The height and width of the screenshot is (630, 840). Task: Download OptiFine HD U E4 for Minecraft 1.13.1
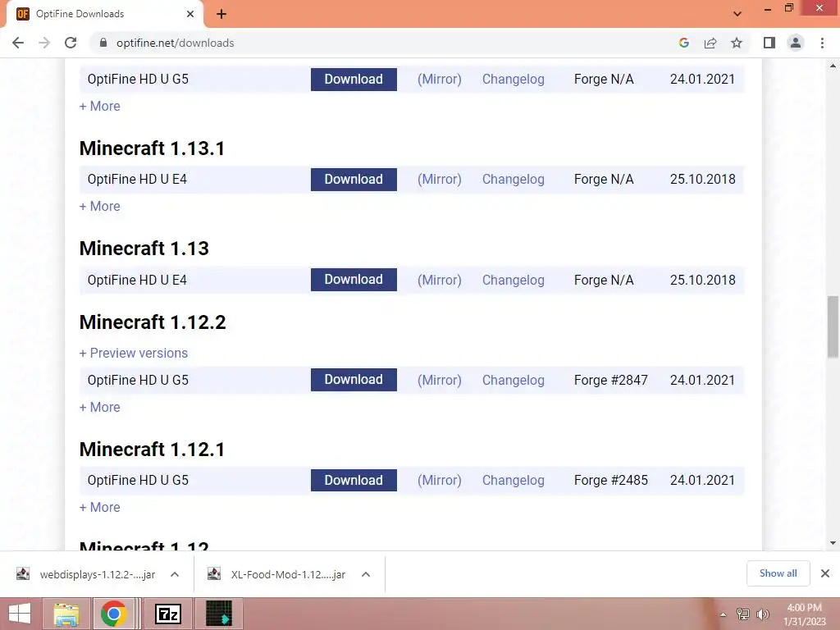click(354, 180)
